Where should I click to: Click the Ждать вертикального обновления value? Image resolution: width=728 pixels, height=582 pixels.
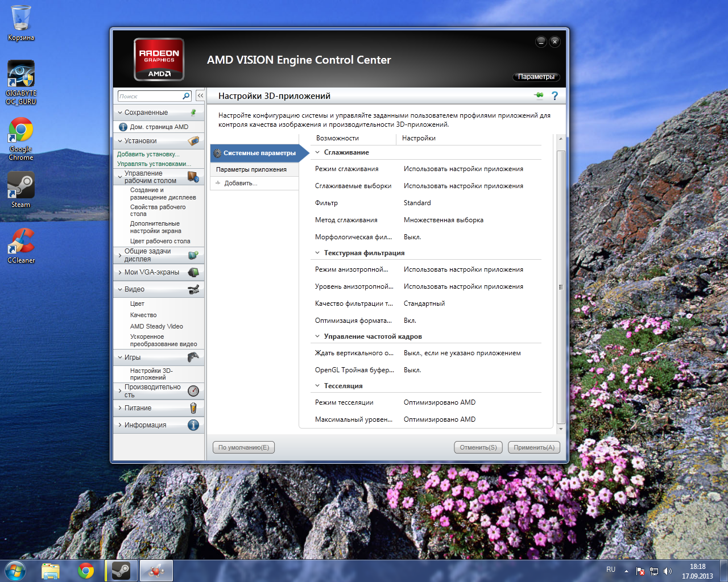(462, 353)
